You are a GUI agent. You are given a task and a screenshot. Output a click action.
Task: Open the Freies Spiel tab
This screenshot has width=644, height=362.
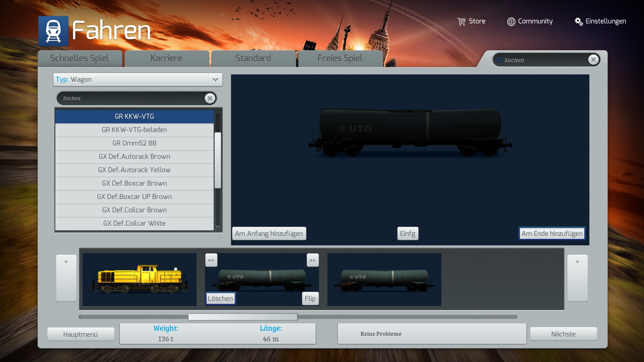[x=340, y=58]
